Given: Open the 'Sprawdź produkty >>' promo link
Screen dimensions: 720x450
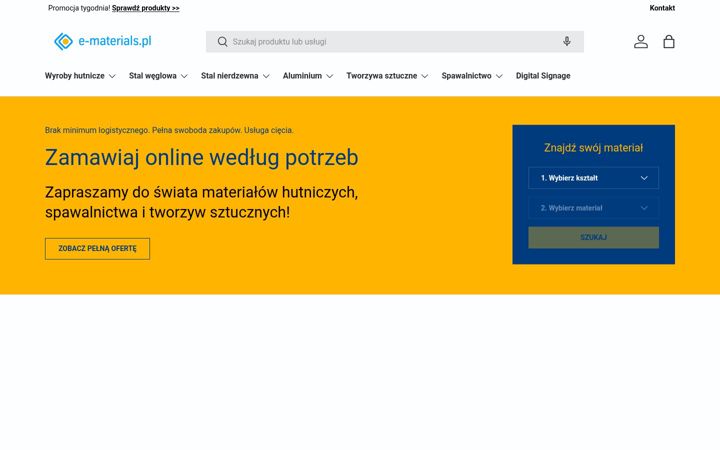Looking at the screenshot, I should click(x=146, y=8).
